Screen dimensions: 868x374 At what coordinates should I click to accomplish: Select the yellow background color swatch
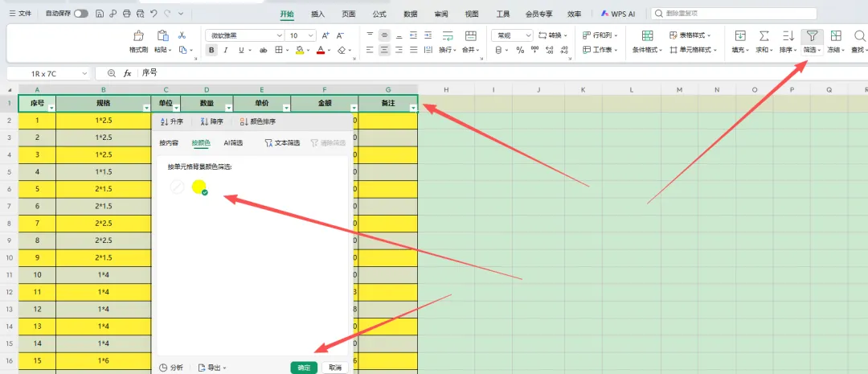coord(199,187)
